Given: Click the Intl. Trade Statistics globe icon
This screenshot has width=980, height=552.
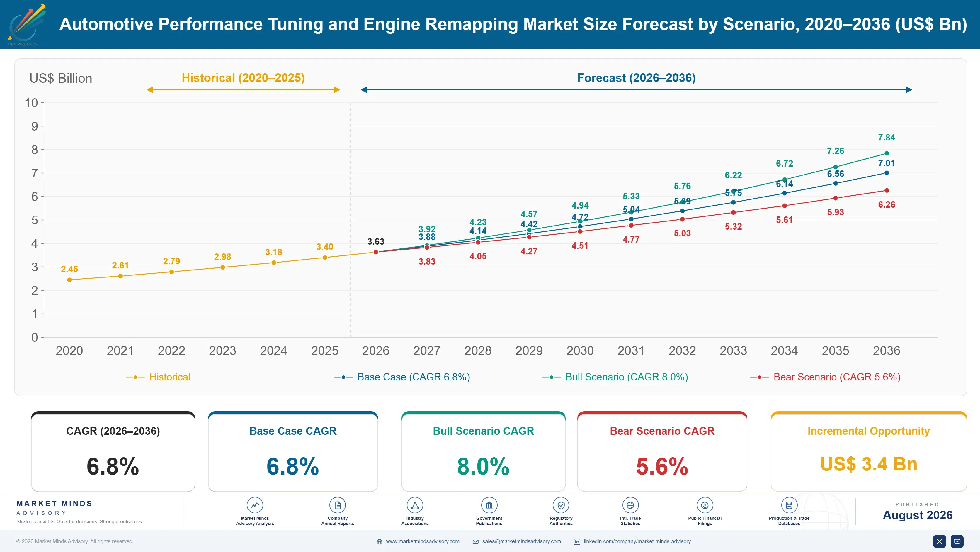Looking at the screenshot, I should (630, 505).
